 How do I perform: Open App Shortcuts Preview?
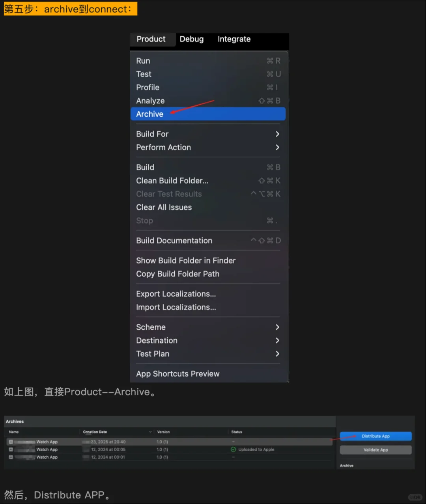[x=177, y=373]
